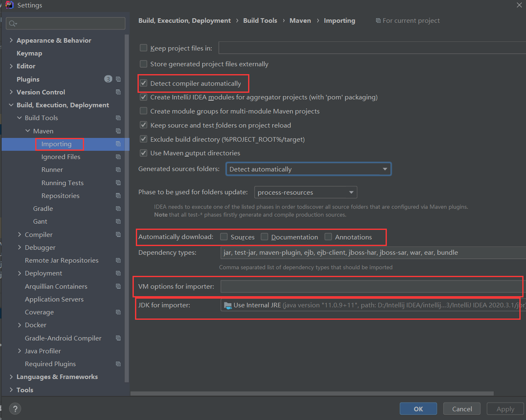Click the project-level icon beside Required Plugins
Viewport: 526px width, 420px height.
[x=118, y=364]
